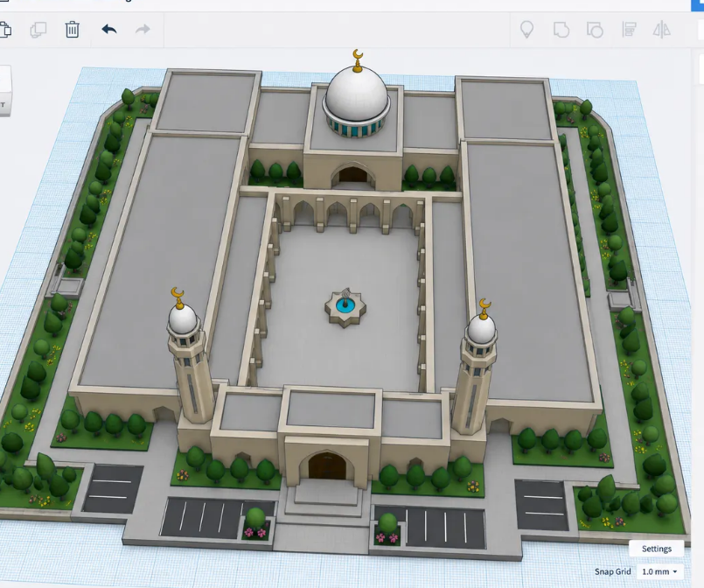Select the courtyard fountain shape
This screenshot has height=588, width=704.
click(345, 307)
